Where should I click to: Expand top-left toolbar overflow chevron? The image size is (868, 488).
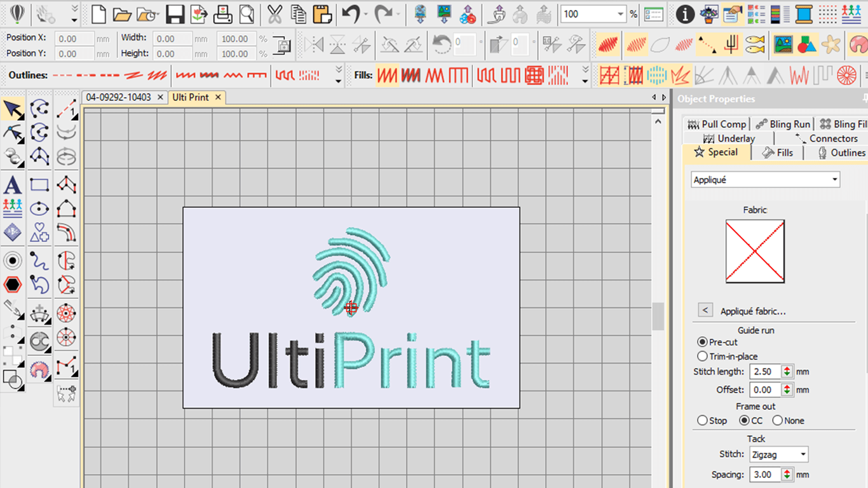pos(75,14)
